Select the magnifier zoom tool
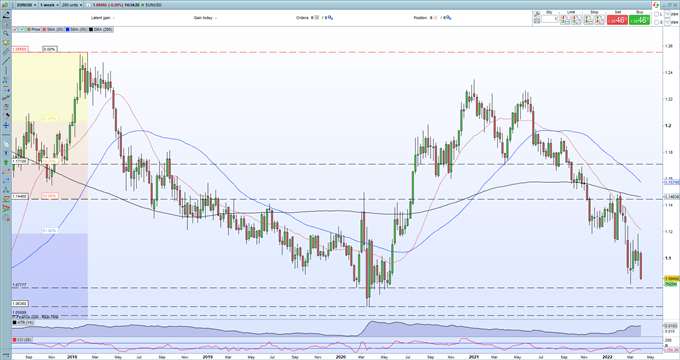Screen dimensions: 680x360 pos(6,33)
